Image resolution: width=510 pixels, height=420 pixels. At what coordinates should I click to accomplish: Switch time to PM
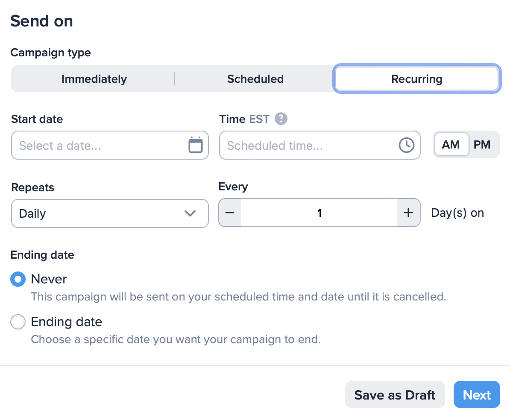tap(482, 144)
